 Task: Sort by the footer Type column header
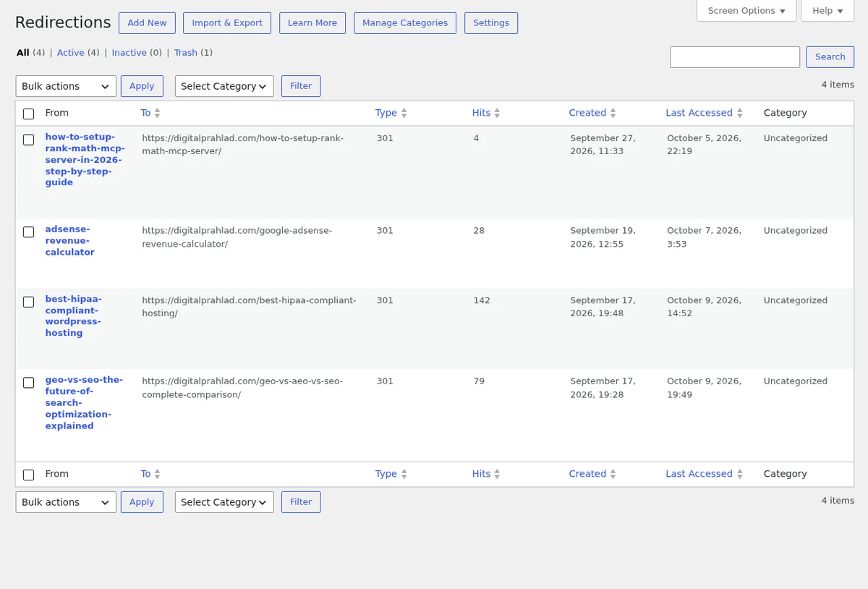click(x=386, y=474)
